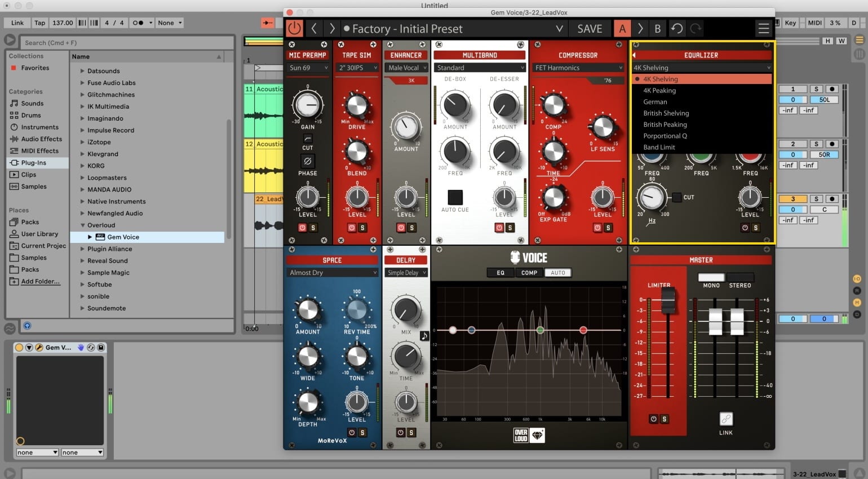This screenshot has height=479, width=868.
Task: Solo the Compressor module
Action: pos(608,228)
